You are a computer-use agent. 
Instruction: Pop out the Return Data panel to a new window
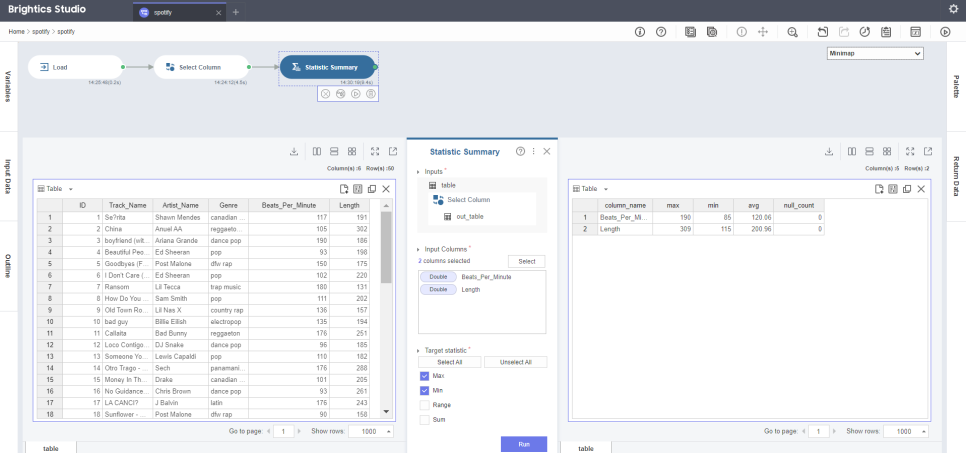tap(928, 152)
